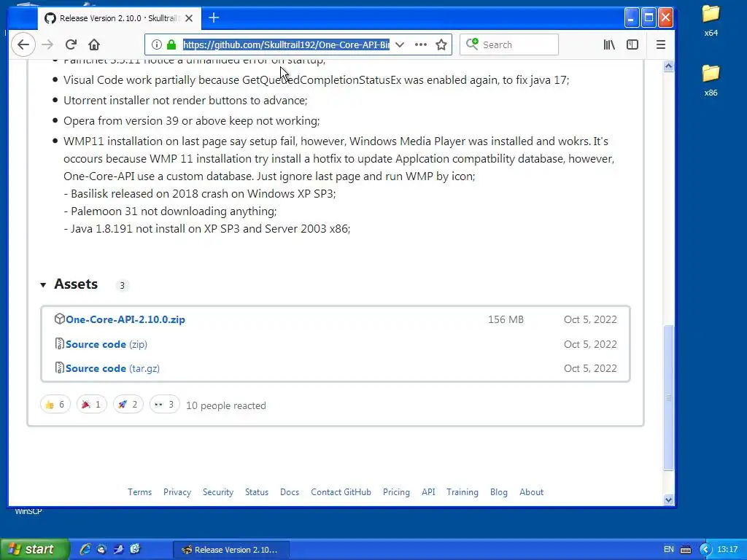Click the zip file icon beside Source code (zip)
747x560 pixels.
point(60,343)
